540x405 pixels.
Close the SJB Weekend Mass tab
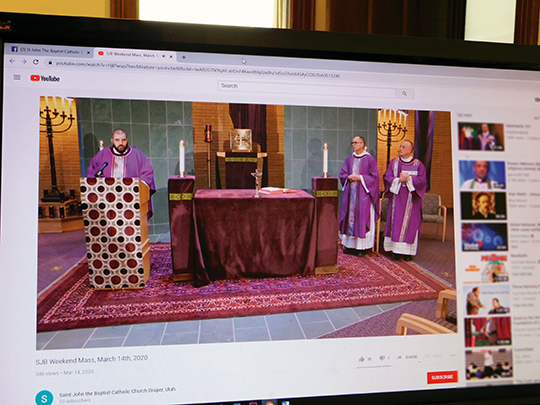click(171, 56)
